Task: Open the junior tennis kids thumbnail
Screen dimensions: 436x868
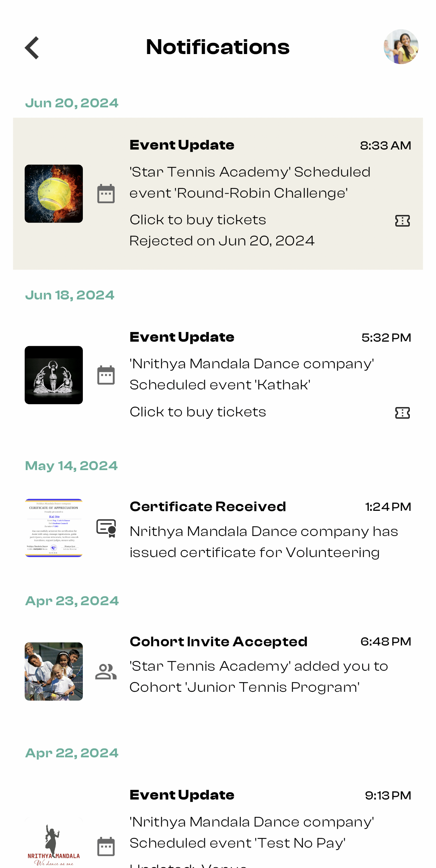Action: (x=54, y=671)
